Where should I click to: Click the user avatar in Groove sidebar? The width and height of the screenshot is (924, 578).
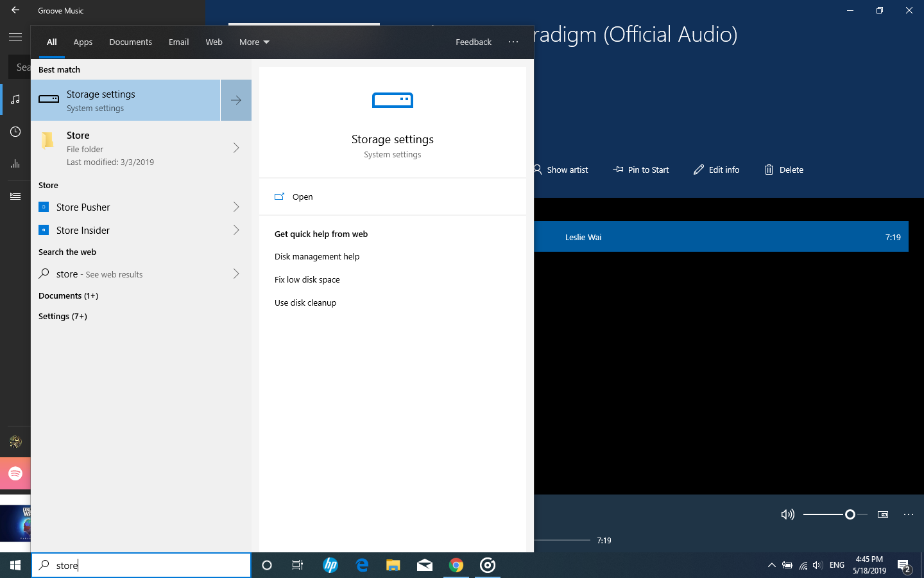click(x=15, y=442)
